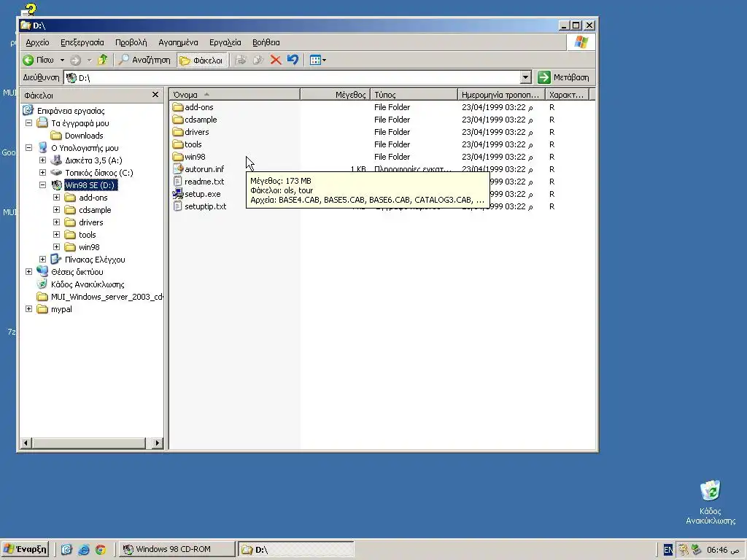Screen dimensions: 747x560
Task: Select the cdsample folder in file list
Action: 201,120
